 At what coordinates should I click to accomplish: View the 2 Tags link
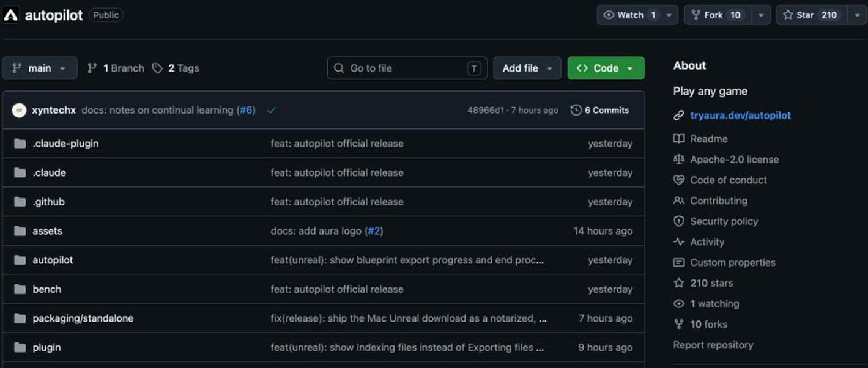coord(176,68)
